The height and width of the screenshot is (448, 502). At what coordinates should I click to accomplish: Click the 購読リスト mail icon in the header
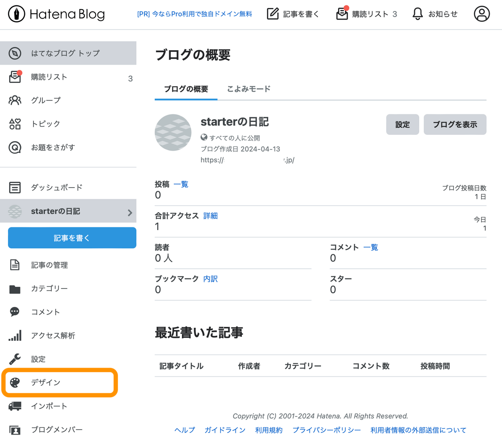(342, 13)
